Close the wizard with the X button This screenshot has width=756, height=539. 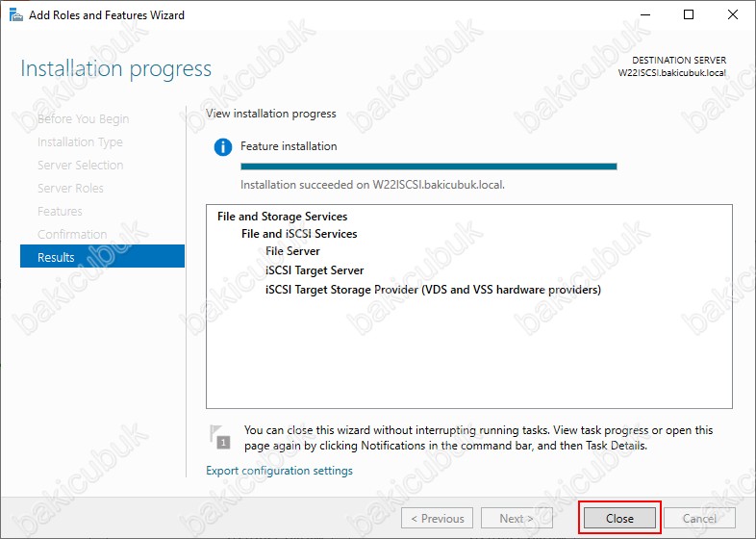click(x=732, y=14)
